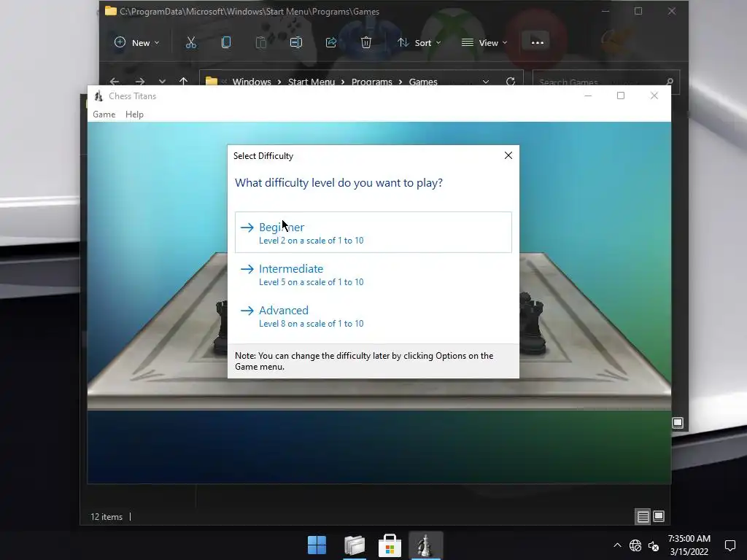Select Beginner difficulty level
The image size is (747, 560).
pyautogui.click(x=373, y=233)
